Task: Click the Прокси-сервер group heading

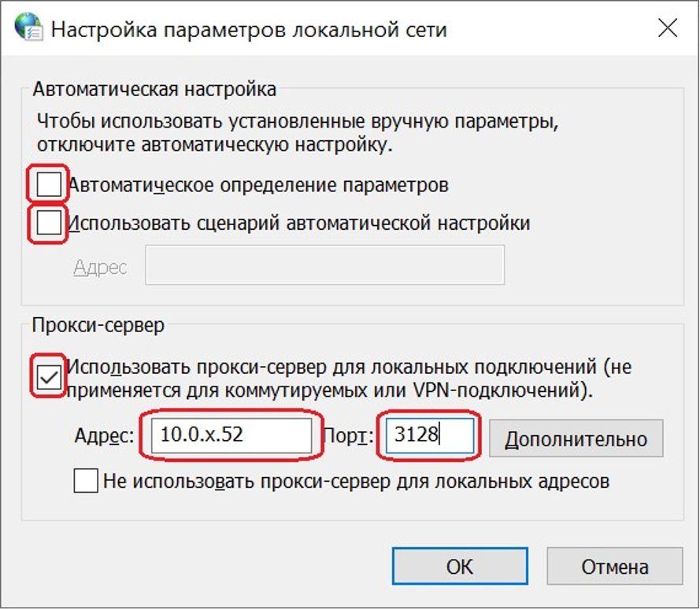Action: pyautogui.click(x=98, y=326)
